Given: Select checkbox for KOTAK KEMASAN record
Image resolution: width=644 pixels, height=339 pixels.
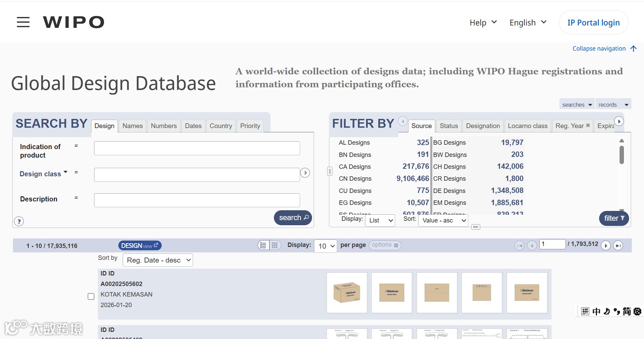Looking at the screenshot, I should (91, 297).
